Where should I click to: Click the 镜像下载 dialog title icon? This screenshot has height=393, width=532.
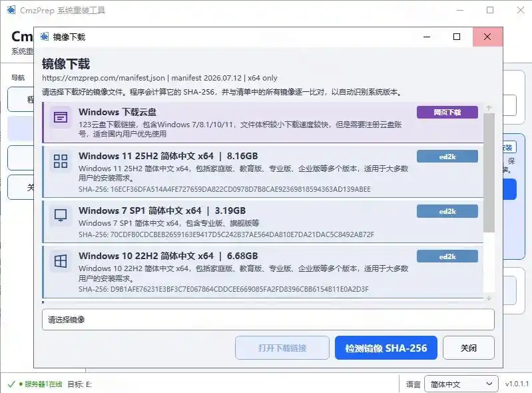tap(45, 37)
